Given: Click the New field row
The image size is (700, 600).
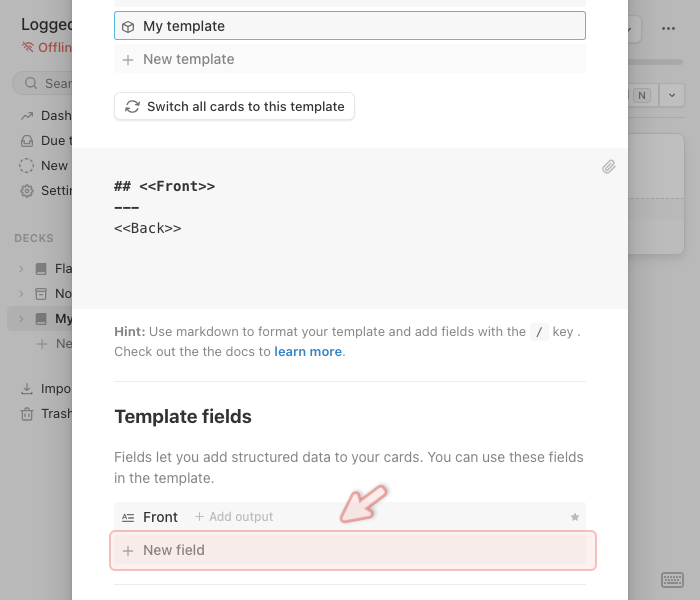Looking at the screenshot, I should tap(350, 550).
